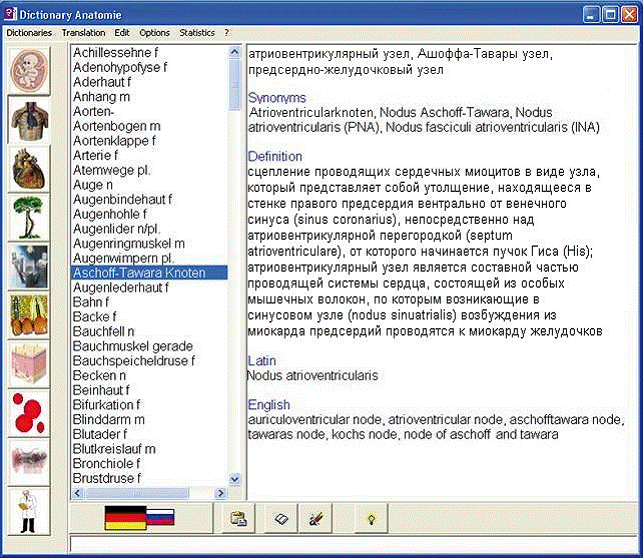This screenshot has height=558, width=643.
Task: Click the Russian flag language icon
Action: 160,517
